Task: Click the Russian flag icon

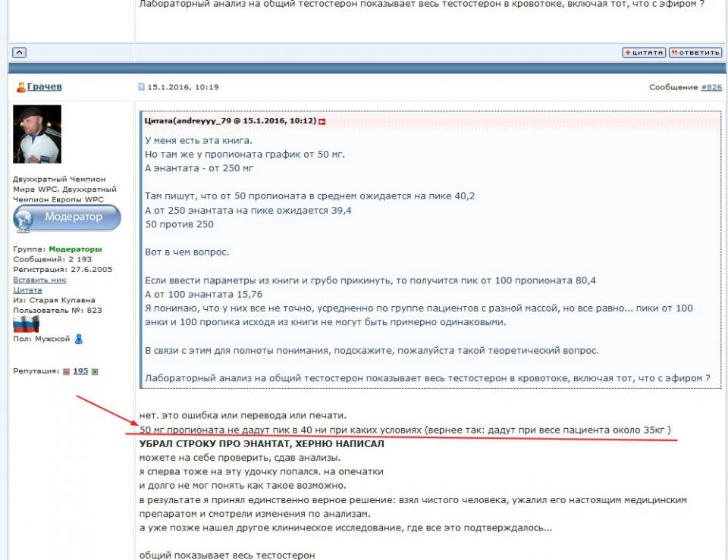Action: point(25,325)
